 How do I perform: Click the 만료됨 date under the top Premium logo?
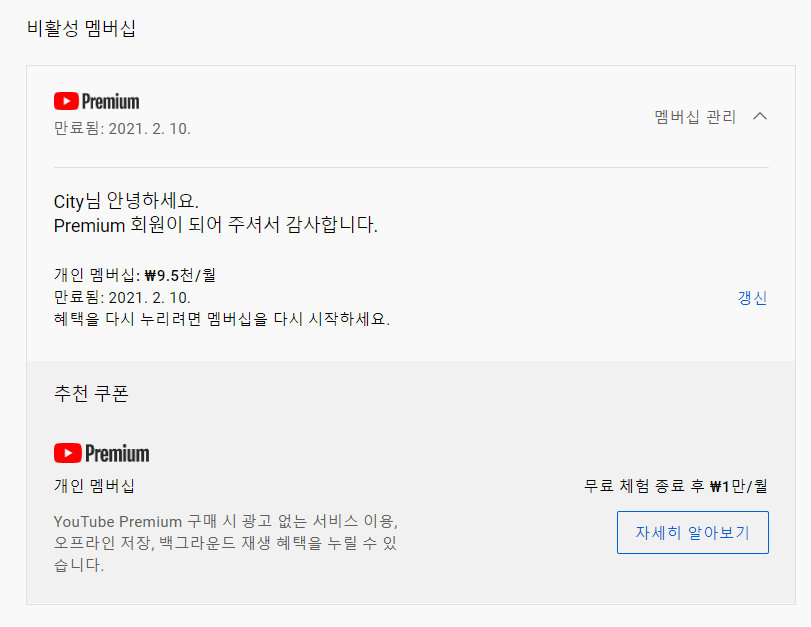[x=122, y=128]
